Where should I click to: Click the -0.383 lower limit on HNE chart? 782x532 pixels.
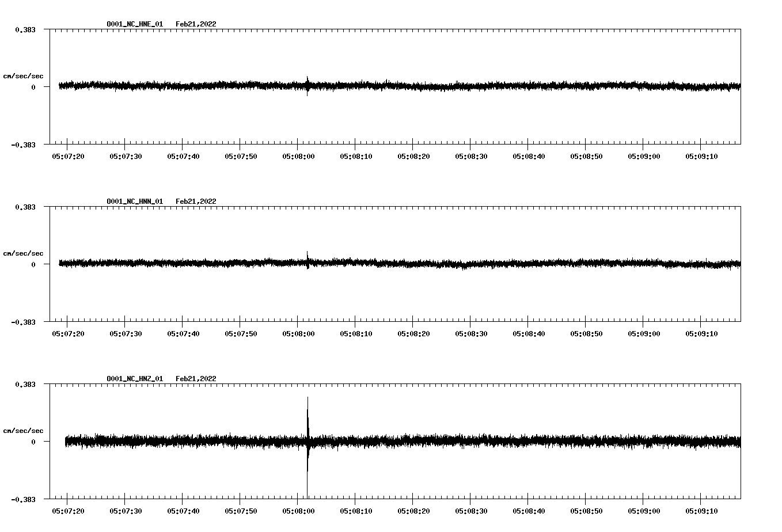tap(23, 145)
